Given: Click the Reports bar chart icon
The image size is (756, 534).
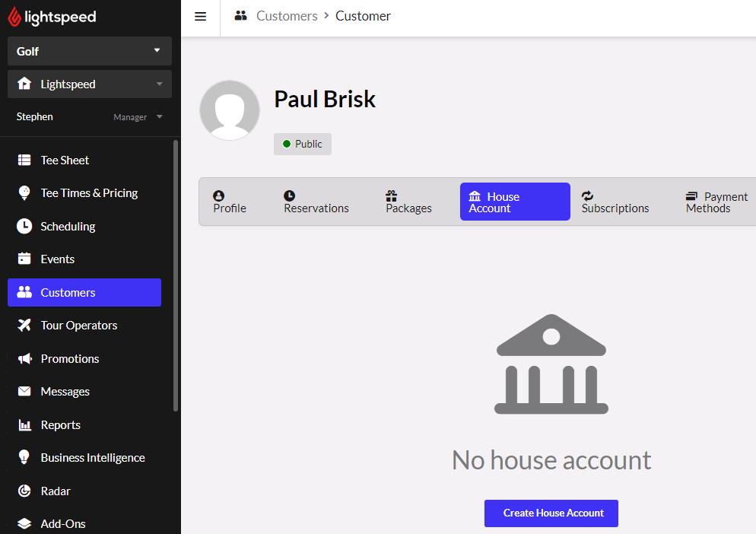Looking at the screenshot, I should 24,425.
